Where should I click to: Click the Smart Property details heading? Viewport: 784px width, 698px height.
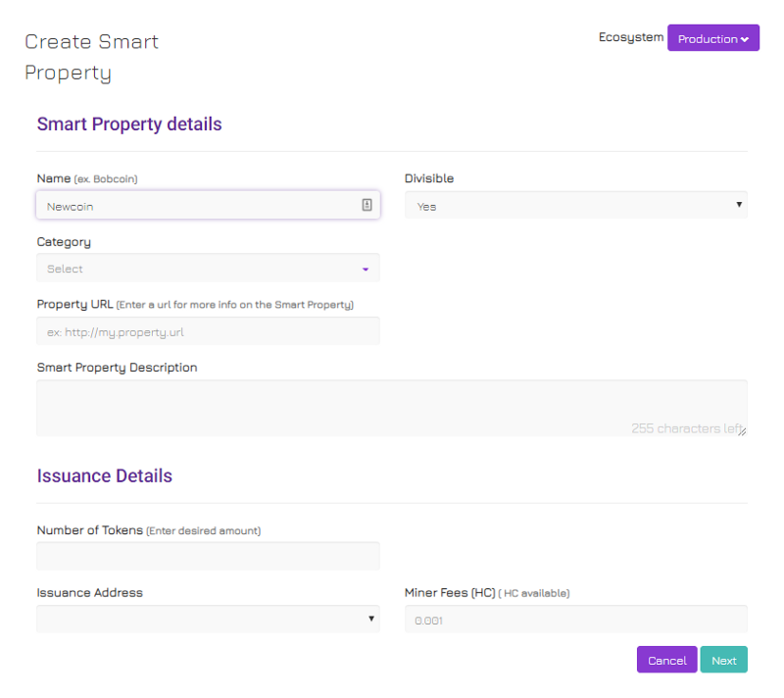click(x=129, y=124)
